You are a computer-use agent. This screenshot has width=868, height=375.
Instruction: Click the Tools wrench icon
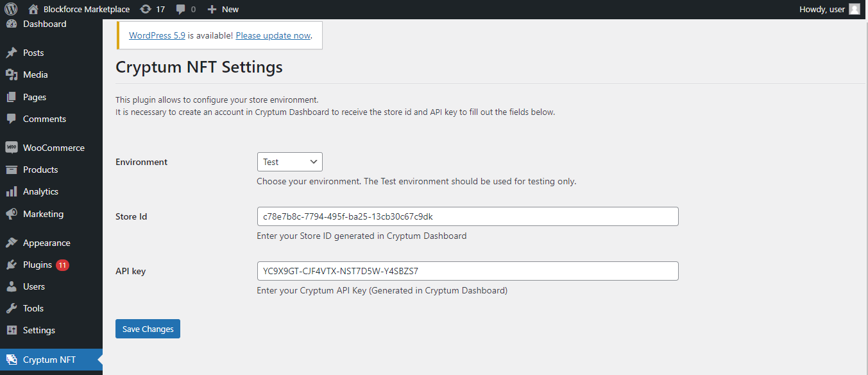tap(12, 308)
